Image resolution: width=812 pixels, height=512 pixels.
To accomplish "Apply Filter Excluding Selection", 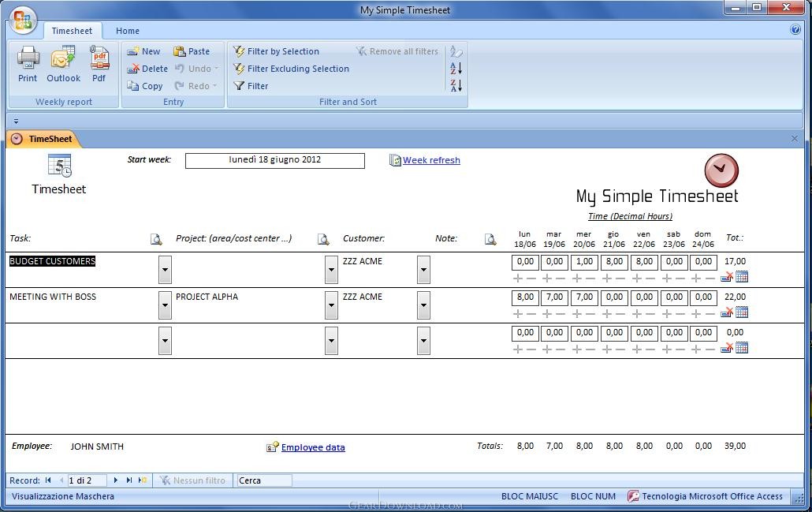I will point(291,69).
